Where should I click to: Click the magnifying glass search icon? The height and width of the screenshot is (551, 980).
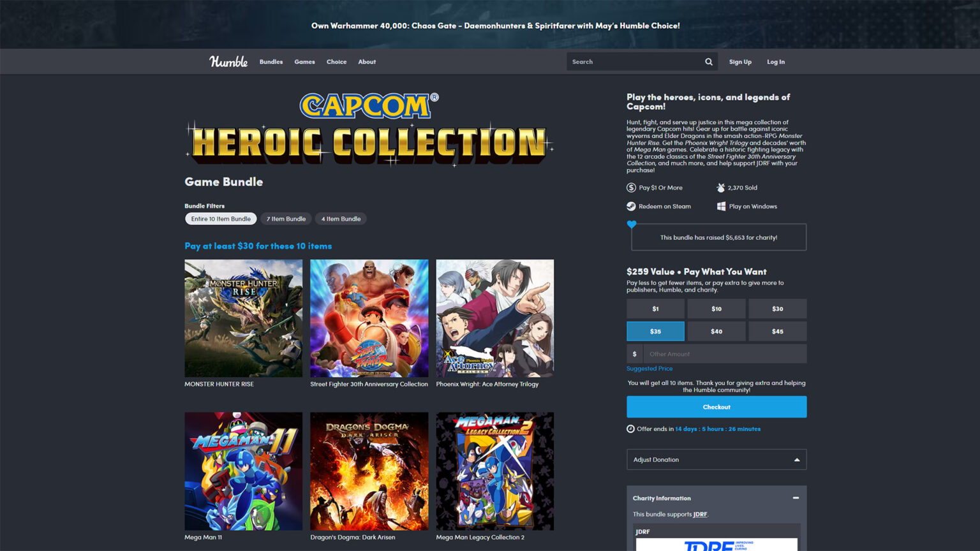click(708, 61)
